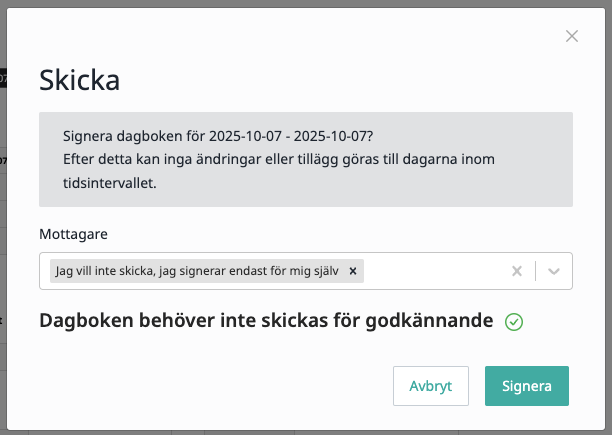Focus the empty space in the Mottagare input

click(x=435, y=271)
